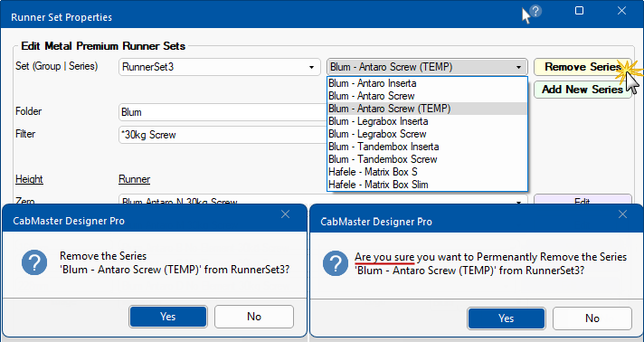The height and width of the screenshot is (342, 644).
Task: Close the left Remove the Series dialog
Action: 285,214
